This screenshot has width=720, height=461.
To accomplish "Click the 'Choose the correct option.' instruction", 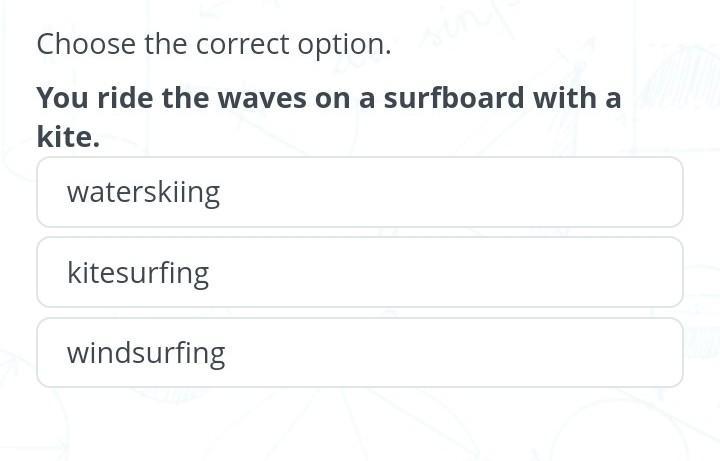I will pos(213,44).
